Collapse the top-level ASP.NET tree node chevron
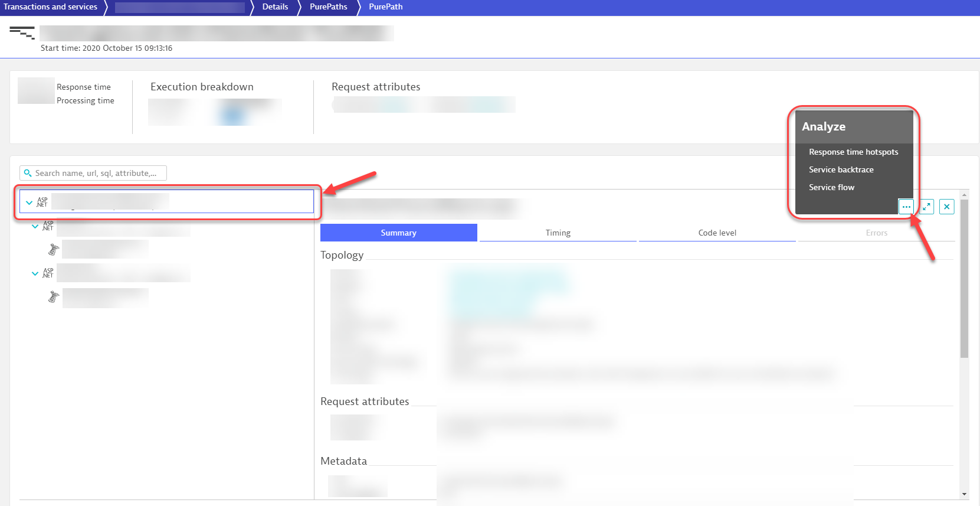The width and height of the screenshot is (980, 506). pos(29,203)
